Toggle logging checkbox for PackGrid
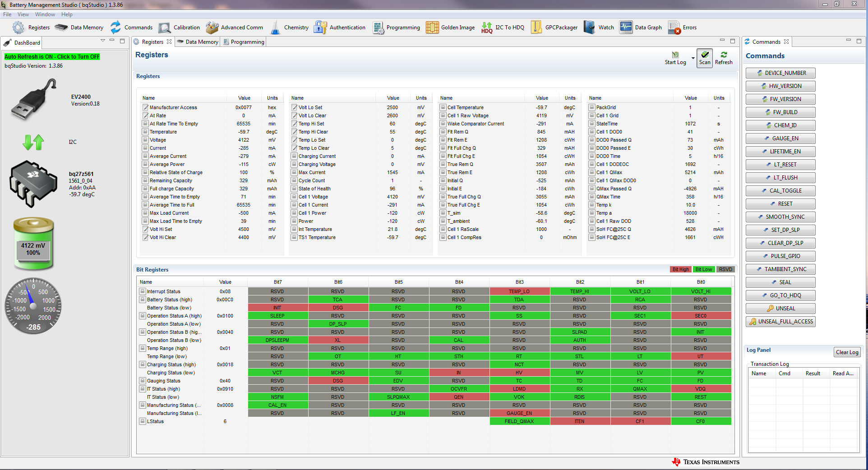 (592, 107)
